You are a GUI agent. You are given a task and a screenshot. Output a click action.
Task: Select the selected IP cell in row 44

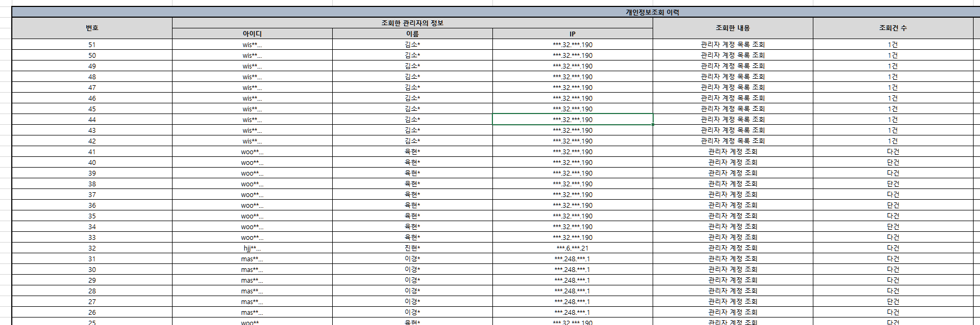pos(572,119)
